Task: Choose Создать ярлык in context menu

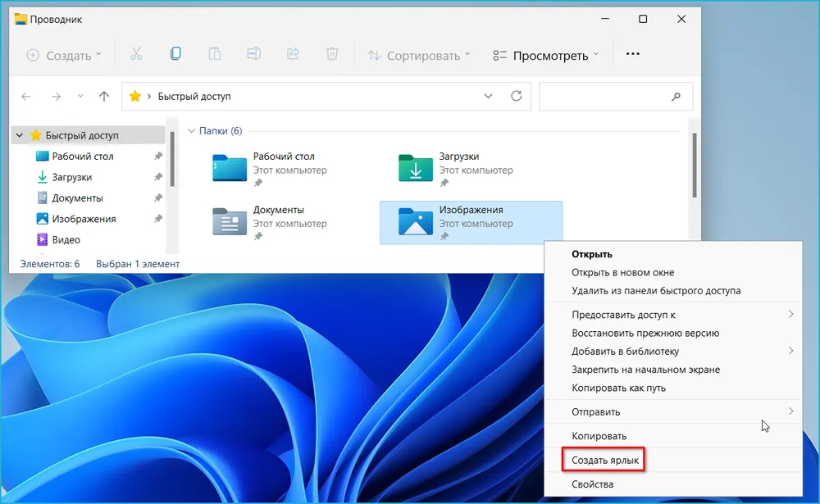Action: click(605, 461)
